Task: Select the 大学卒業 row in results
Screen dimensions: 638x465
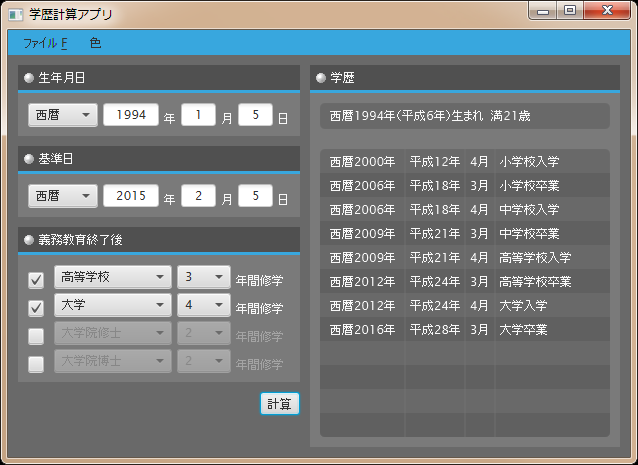Action: tap(465, 329)
